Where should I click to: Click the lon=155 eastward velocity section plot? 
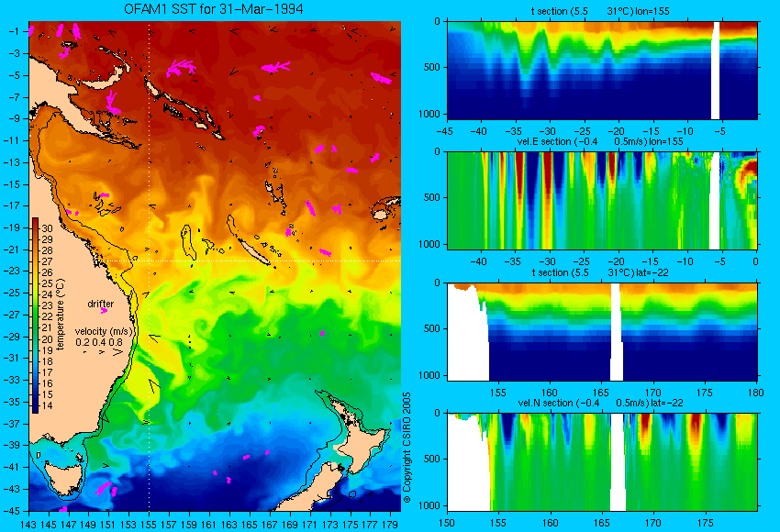(602, 200)
